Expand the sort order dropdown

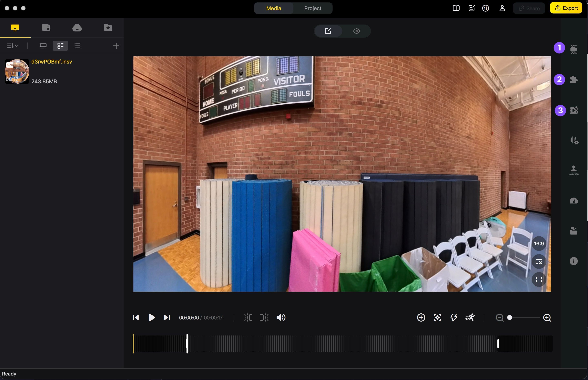13,46
